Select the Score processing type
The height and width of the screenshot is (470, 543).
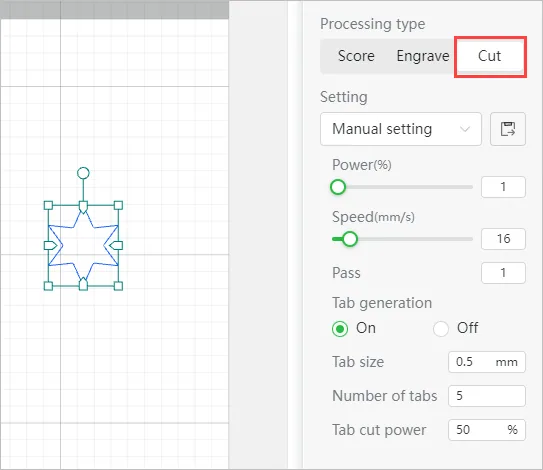pos(356,56)
